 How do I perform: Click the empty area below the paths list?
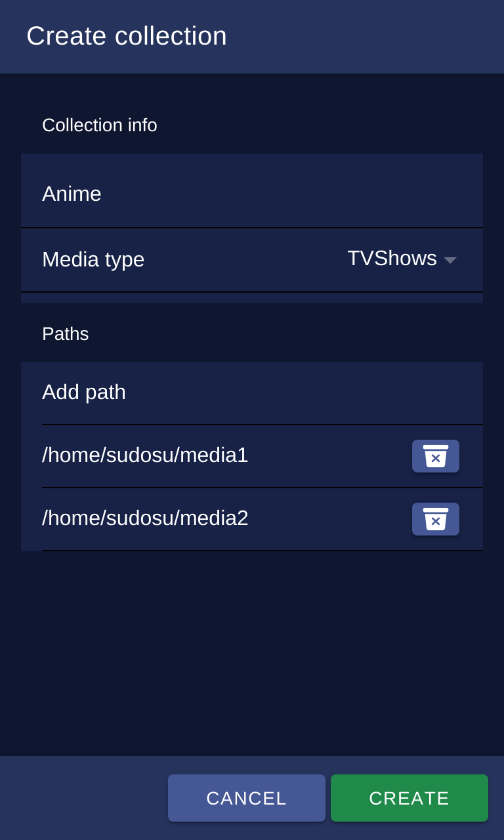click(x=252, y=654)
